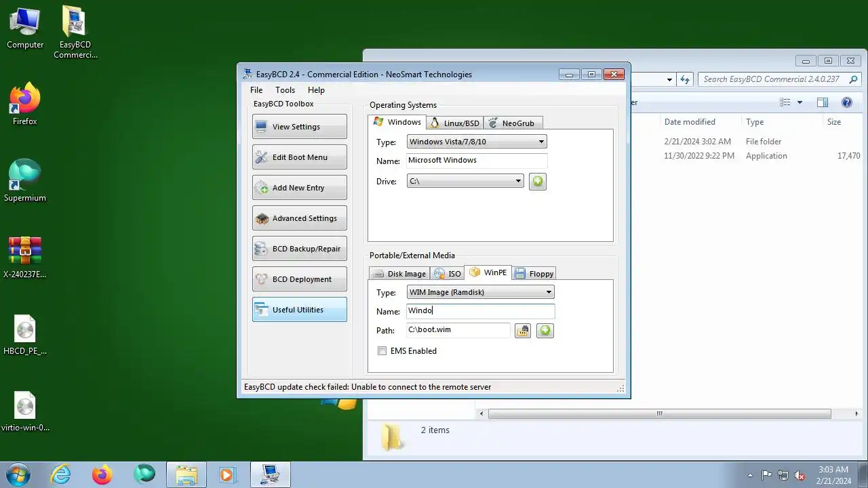868x488 pixels.
Task: Select Useful Utilities in toolbox
Action: [299, 310]
